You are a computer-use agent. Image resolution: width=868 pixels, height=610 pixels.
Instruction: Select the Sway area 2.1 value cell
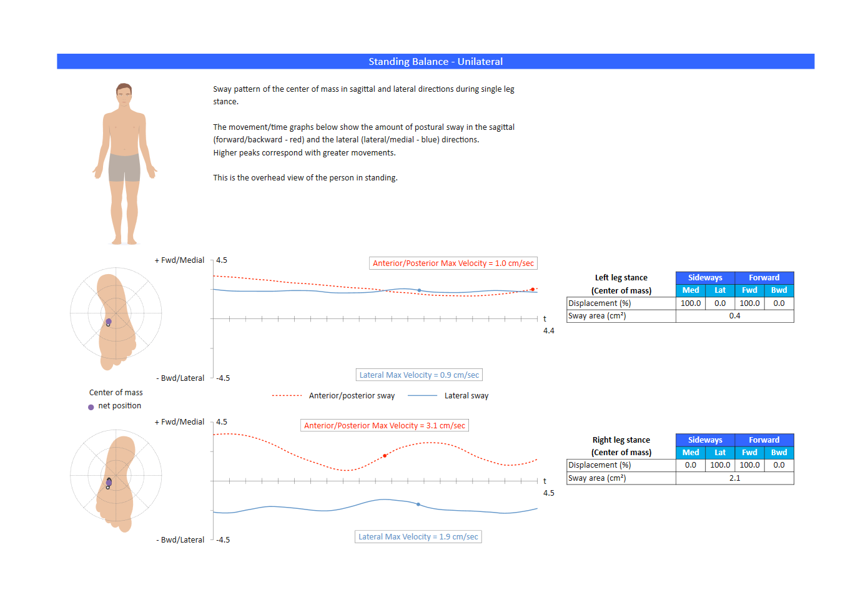coord(734,478)
